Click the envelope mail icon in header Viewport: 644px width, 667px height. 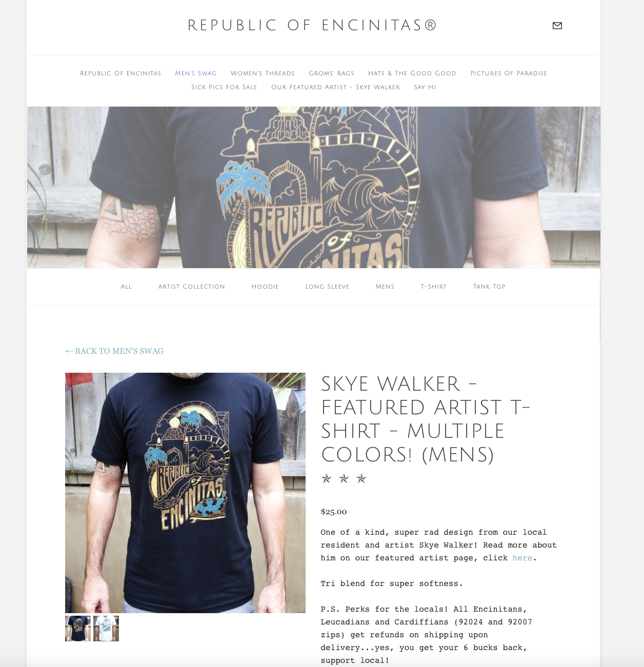click(557, 26)
